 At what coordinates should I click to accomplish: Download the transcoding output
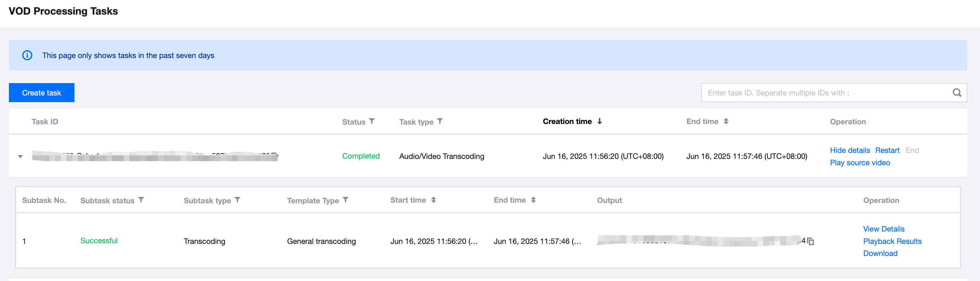coord(880,253)
